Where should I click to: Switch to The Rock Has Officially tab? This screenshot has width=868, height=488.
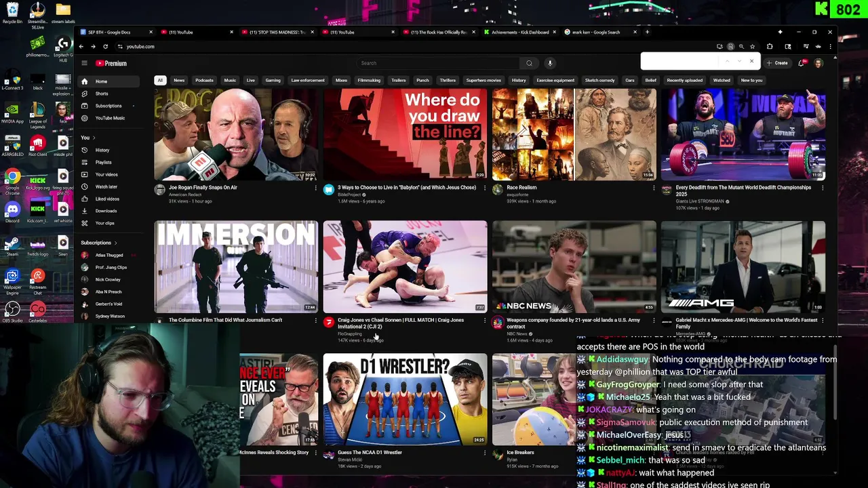click(438, 32)
